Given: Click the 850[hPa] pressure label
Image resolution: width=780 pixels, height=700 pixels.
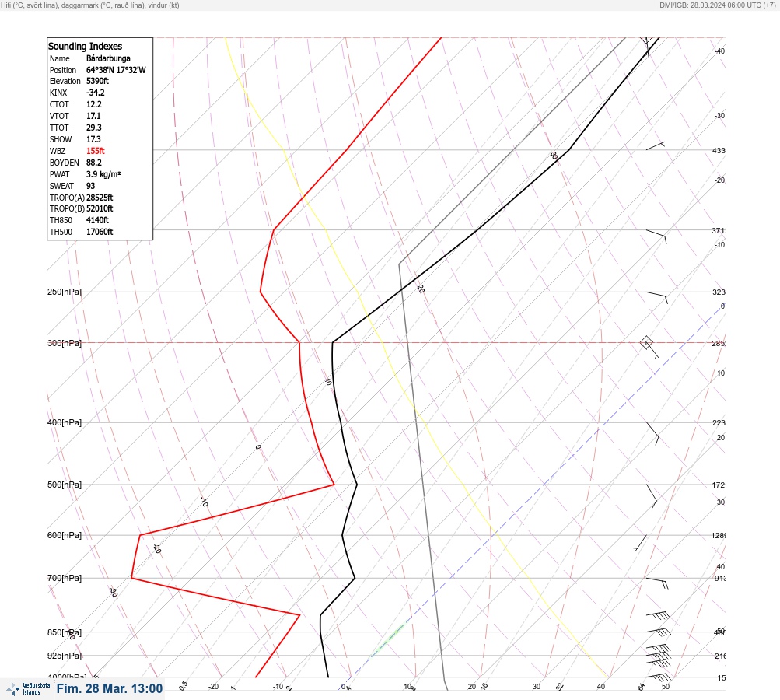Looking at the screenshot, I should click(65, 633).
